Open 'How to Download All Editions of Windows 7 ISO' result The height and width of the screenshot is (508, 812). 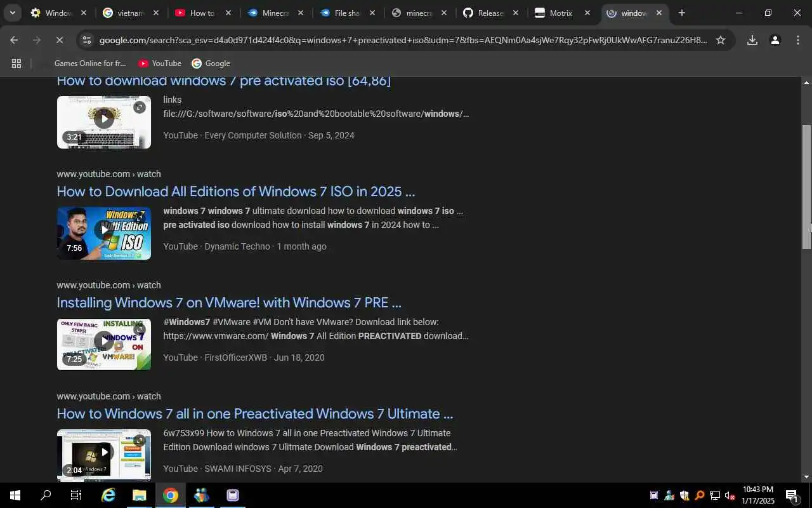(x=236, y=191)
